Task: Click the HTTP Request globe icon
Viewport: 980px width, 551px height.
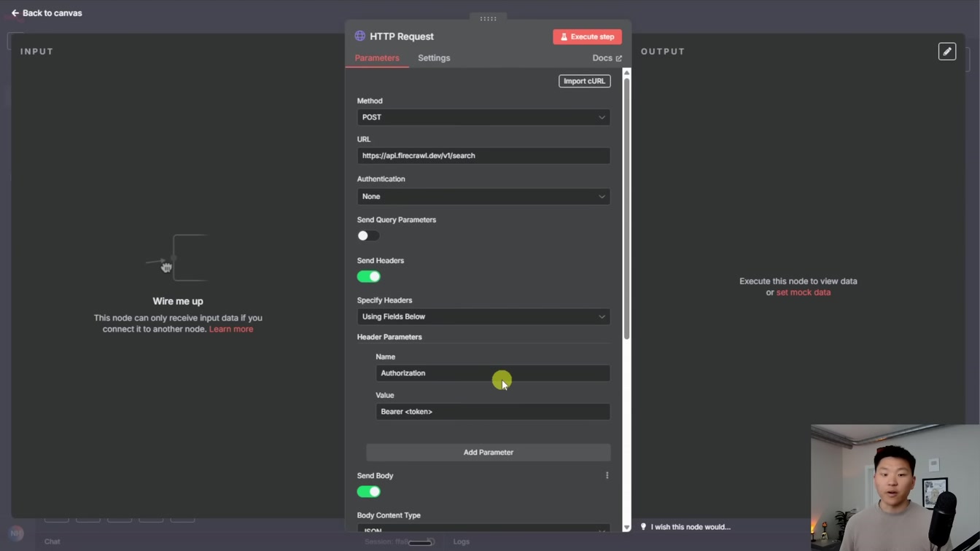Action: click(360, 36)
